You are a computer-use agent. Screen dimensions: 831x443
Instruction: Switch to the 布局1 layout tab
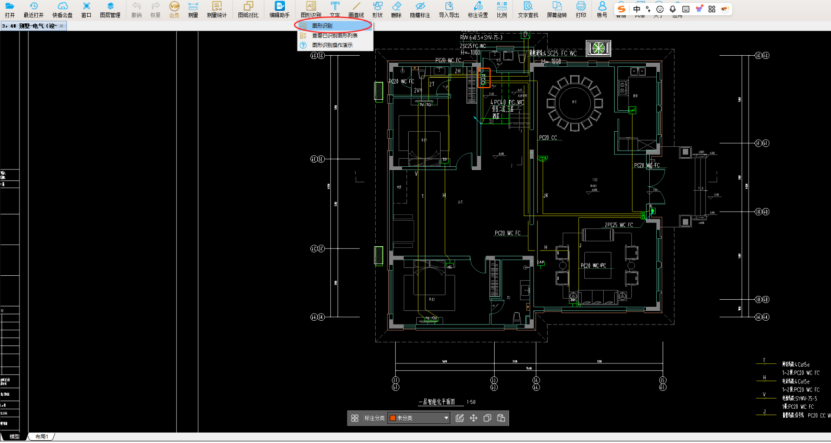point(41,437)
